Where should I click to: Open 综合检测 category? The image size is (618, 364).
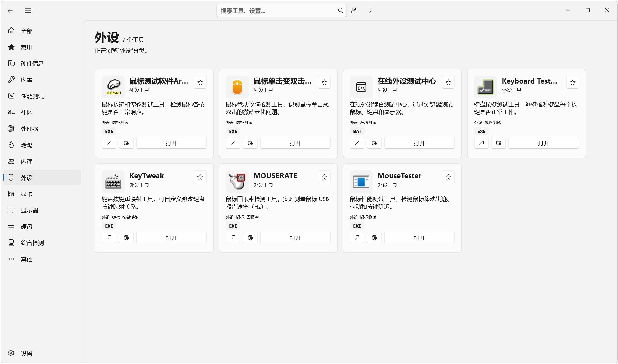(x=42, y=243)
